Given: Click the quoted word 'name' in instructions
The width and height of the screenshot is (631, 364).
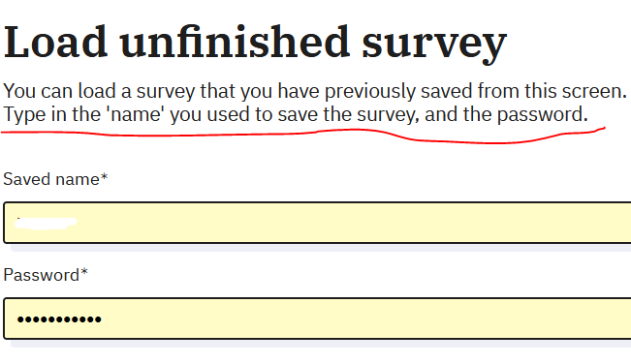Looking at the screenshot, I should pos(136,114).
